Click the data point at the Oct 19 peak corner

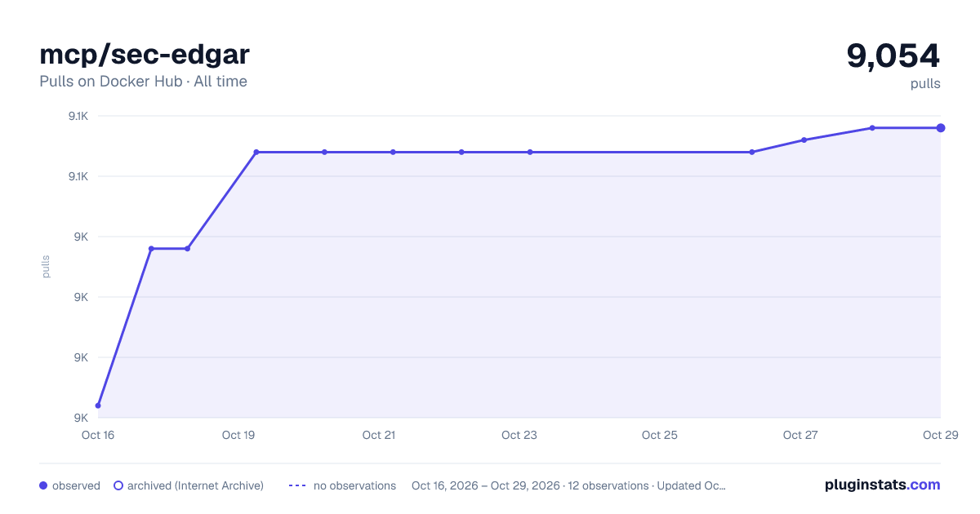tap(256, 152)
